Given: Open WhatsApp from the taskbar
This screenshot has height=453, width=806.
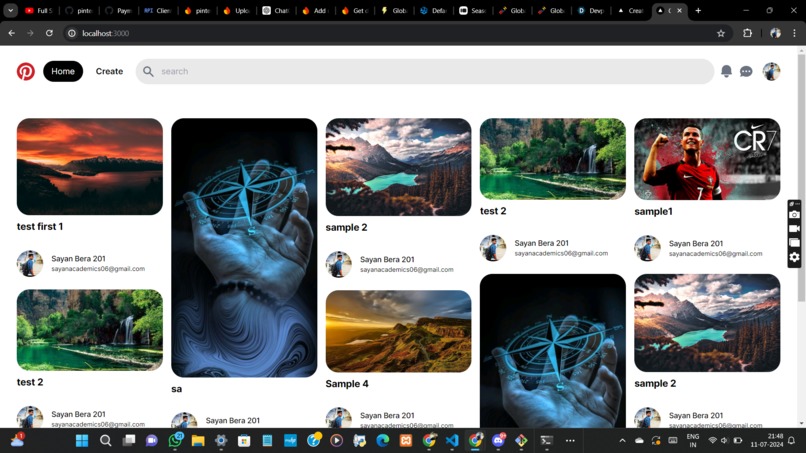Looking at the screenshot, I should click(x=175, y=440).
